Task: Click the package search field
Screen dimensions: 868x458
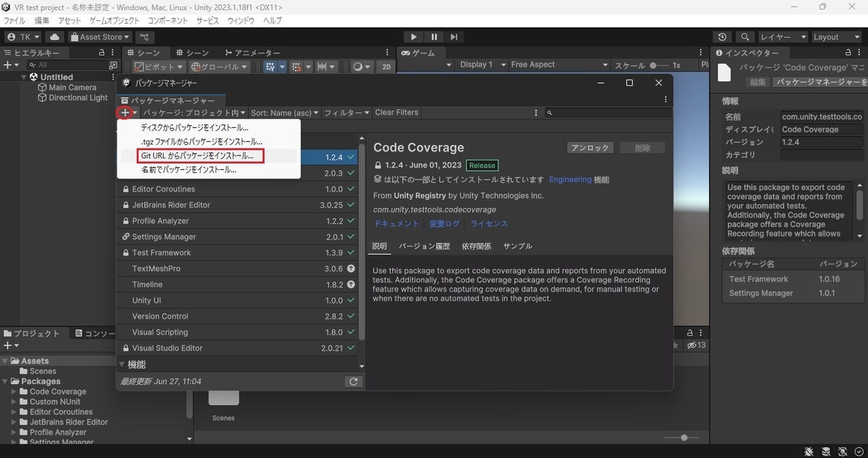Action: [608, 113]
